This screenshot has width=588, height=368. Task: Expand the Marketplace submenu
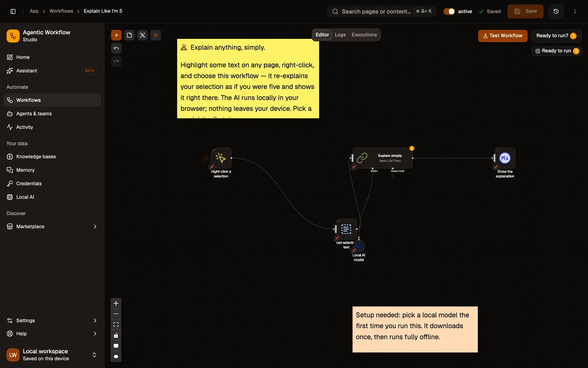click(x=95, y=226)
